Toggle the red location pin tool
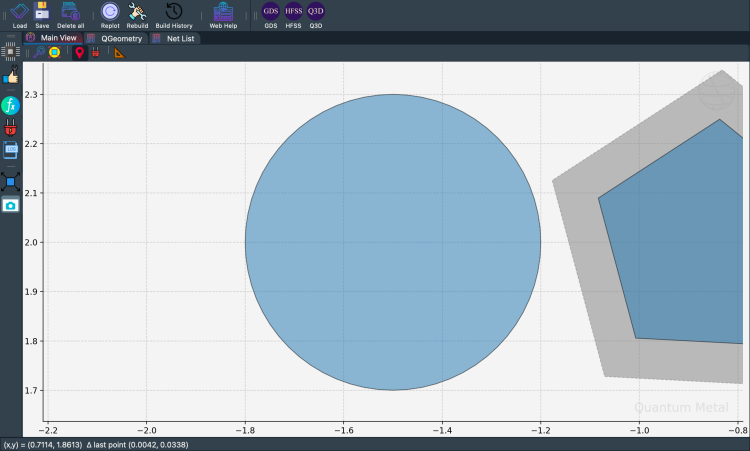Image resolution: width=750 pixels, height=451 pixels. coord(79,53)
